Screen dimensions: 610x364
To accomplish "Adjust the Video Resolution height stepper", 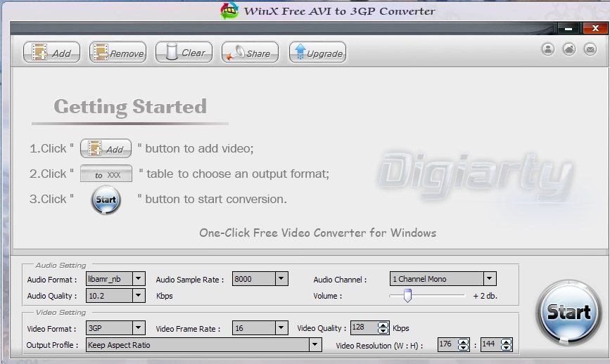I will tap(506, 345).
